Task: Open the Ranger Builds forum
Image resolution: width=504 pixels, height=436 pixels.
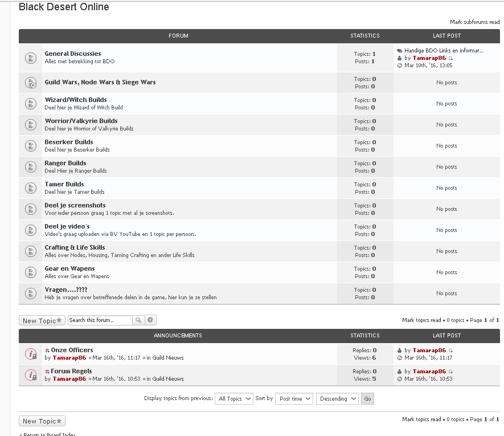Action: 65,163
